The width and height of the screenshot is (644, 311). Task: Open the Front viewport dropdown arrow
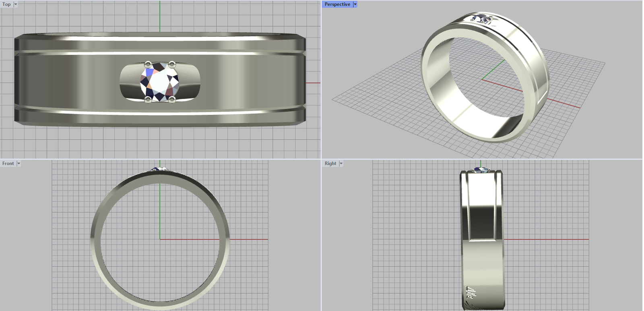pyautogui.click(x=19, y=164)
